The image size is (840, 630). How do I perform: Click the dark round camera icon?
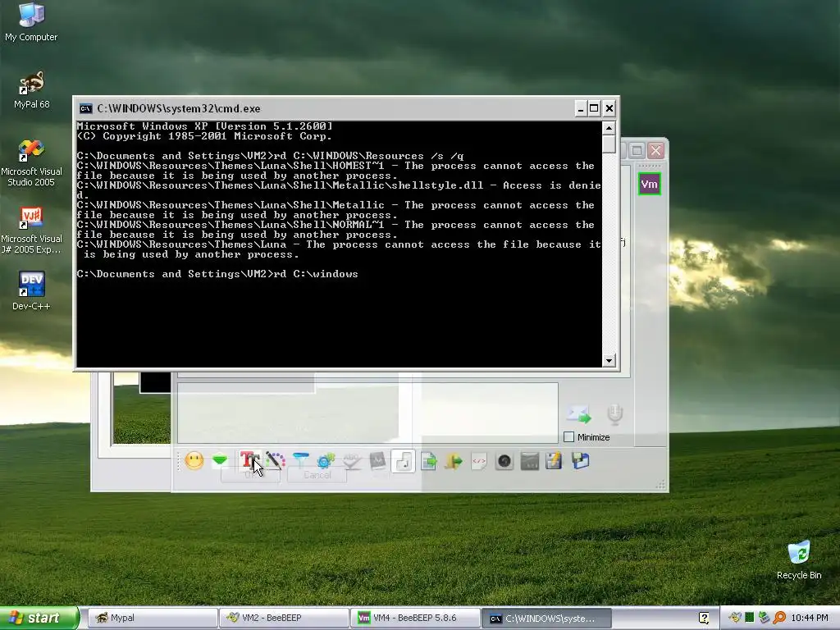(504, 461)
